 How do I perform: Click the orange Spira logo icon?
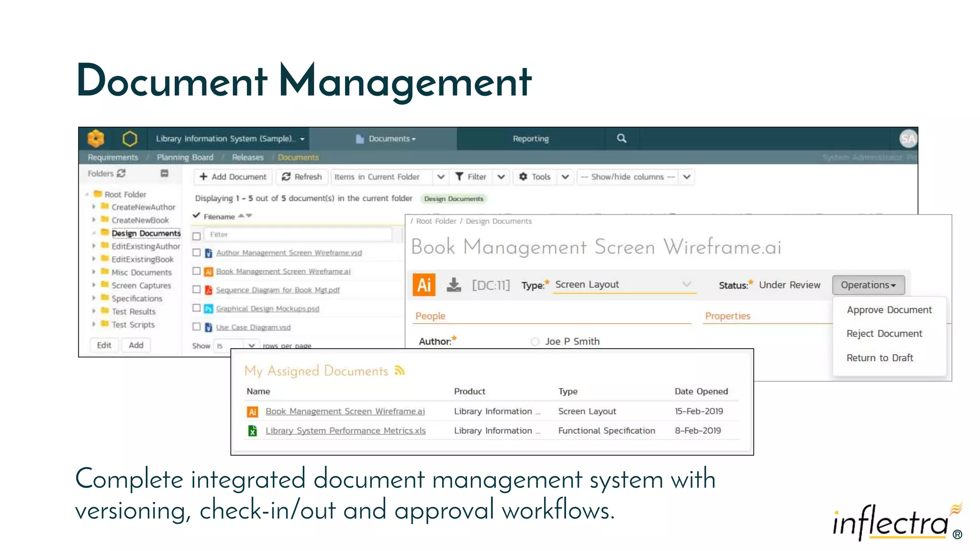[x=96, y=138]
